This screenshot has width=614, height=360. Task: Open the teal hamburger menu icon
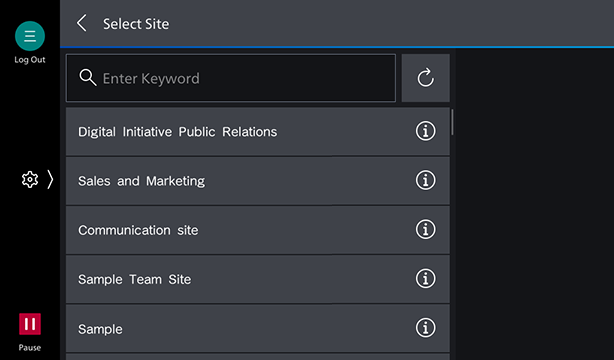(x=30, y=36)
